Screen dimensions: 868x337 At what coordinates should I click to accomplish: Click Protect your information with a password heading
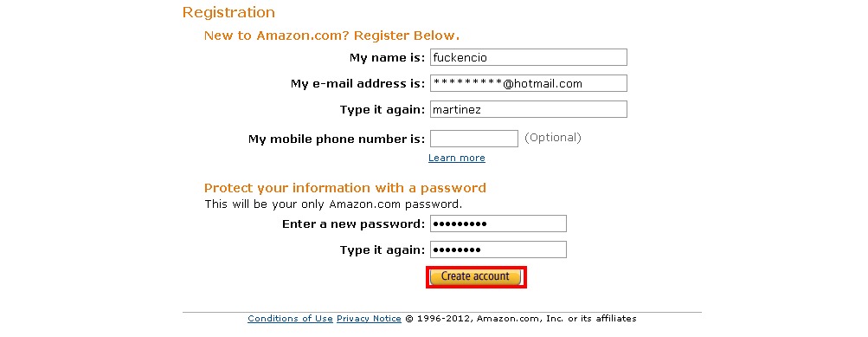pos(345,188)
